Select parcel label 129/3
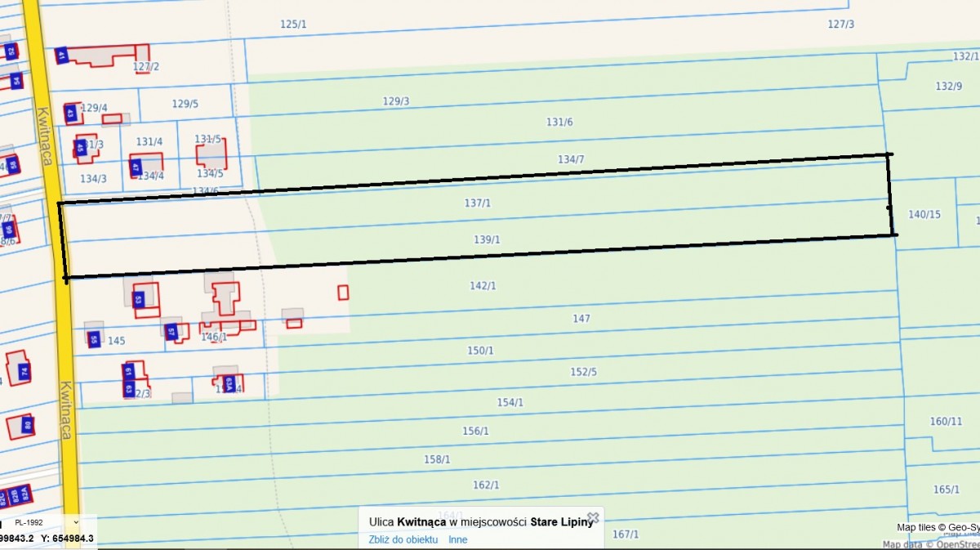 click(396, 101)
